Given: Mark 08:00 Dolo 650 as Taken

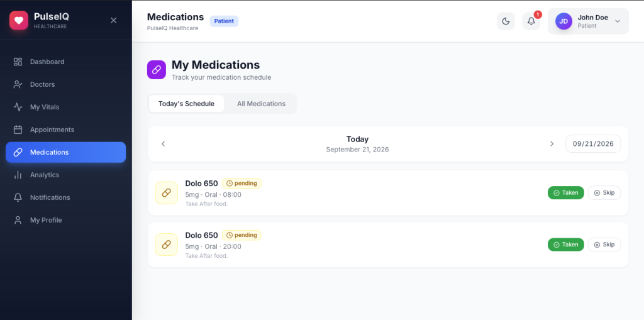Looking at the screenshot, I should [565, 192].
